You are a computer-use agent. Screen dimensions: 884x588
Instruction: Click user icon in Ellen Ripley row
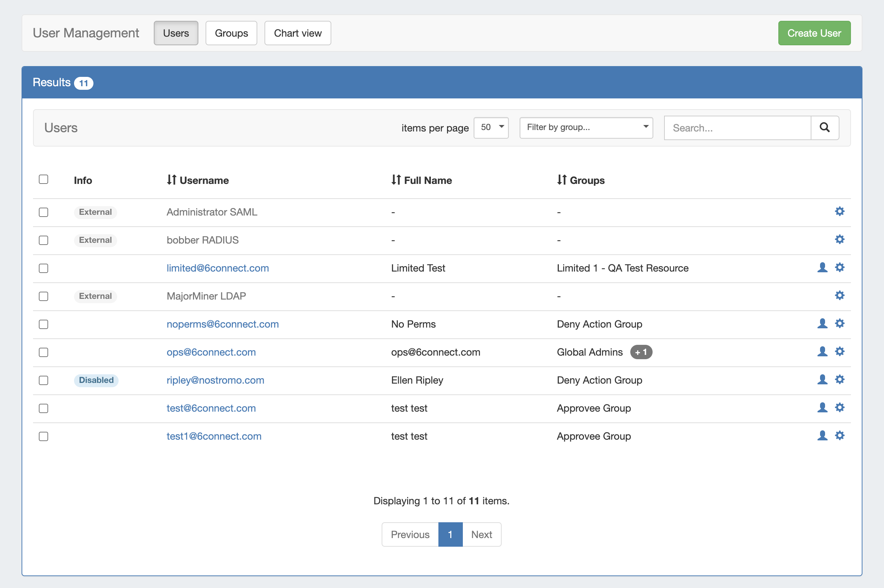tap(822, 380)
